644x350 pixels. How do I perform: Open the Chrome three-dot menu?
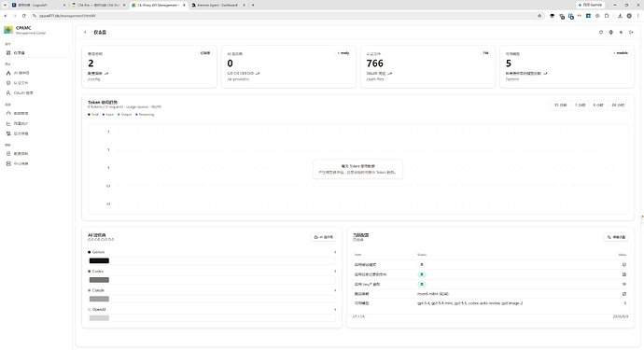pos(637,16)
